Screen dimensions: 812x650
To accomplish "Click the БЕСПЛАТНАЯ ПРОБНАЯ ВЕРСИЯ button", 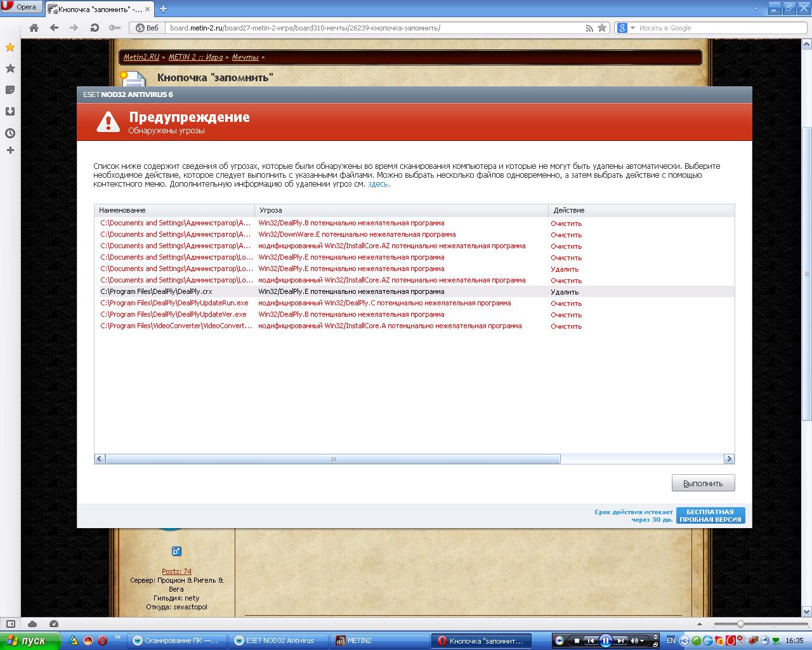I will [710, 515].
